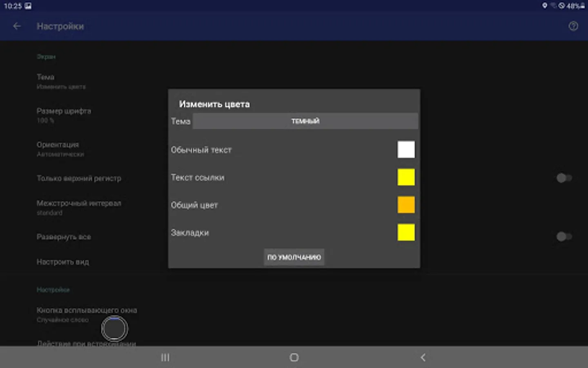Viewport: 588px width, 368px height.
Task: Select the Закладки color swatch
Action: 406,232
